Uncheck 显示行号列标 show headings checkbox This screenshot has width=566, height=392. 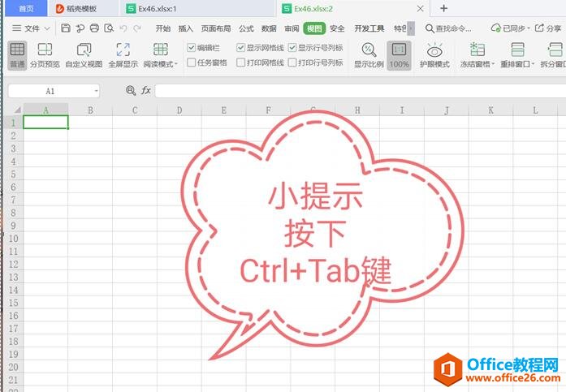292,48
